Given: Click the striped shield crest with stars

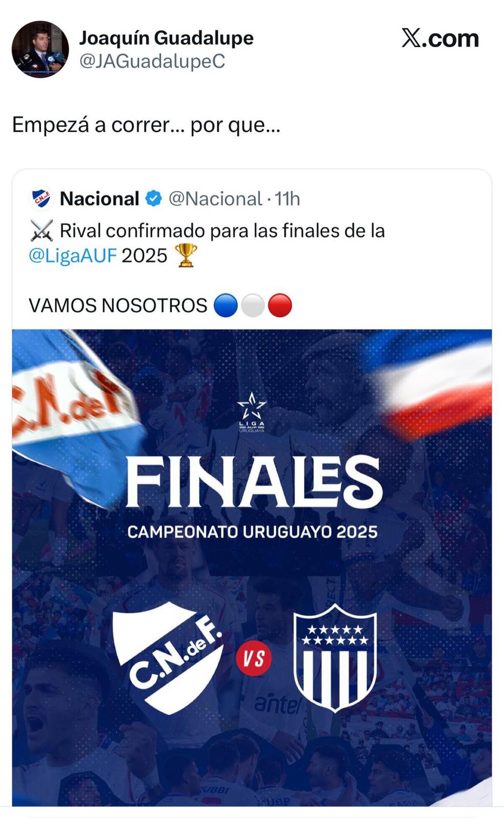Looking at the screenshot, I should pyautogui.click(x=335, y=657).
